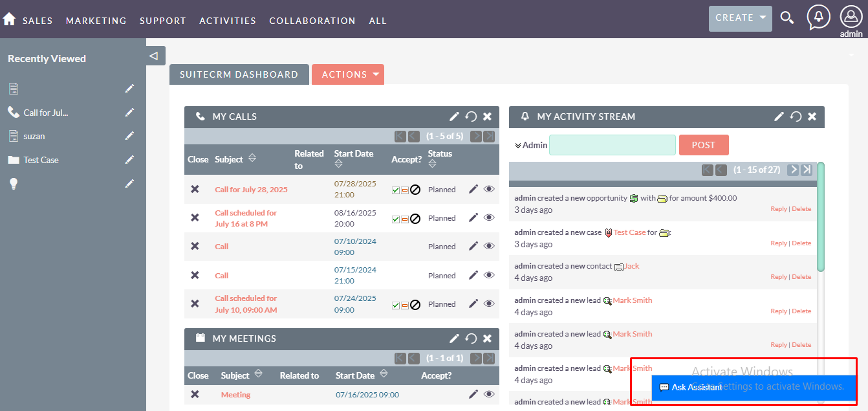Screen dimensions: 868x411
Task: Click the POST button
Action: pyautogui.click(x=703, y=145)
